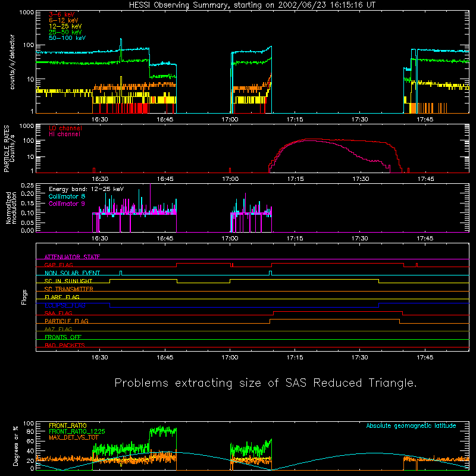Click the 'Normalized modulation' axis label
This screenshot has width=476, height=476.
pyautogui.click(x=11, y=208)
